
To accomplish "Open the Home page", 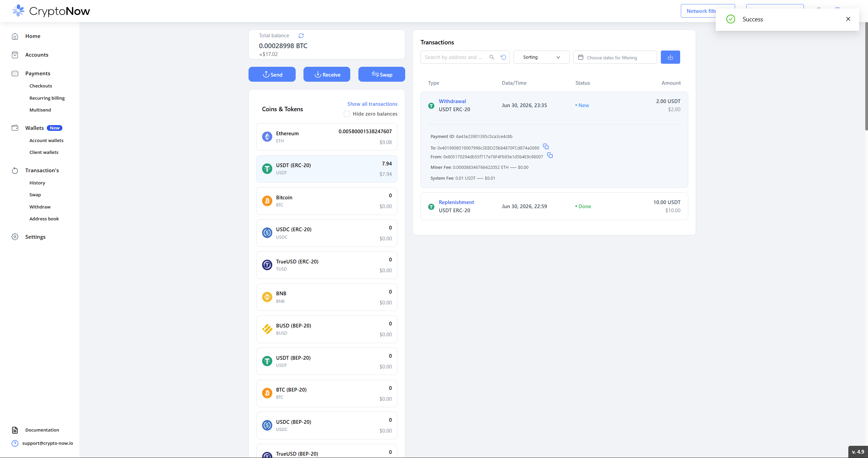I will pos(33,36).
